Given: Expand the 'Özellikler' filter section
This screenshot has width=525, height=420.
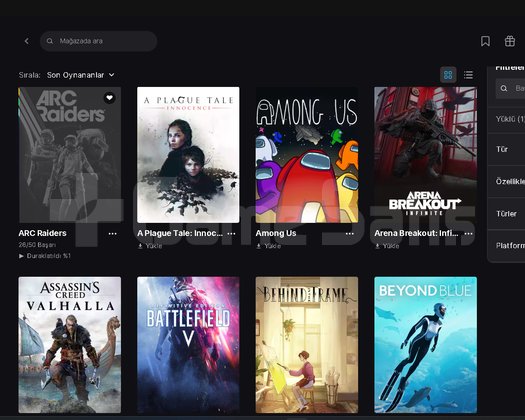Looking at the screenshot, I should click(x=506, y=181).
